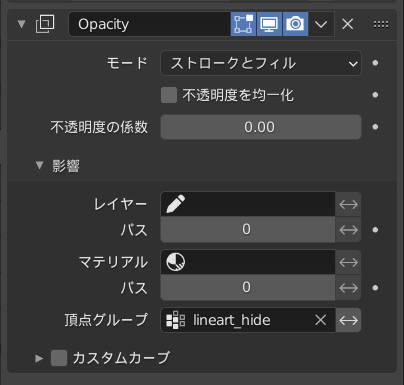This screenshot has height=385, width=404.
Task: Animate the 不透明度の係数 property dot
Action: click(375, 127)
